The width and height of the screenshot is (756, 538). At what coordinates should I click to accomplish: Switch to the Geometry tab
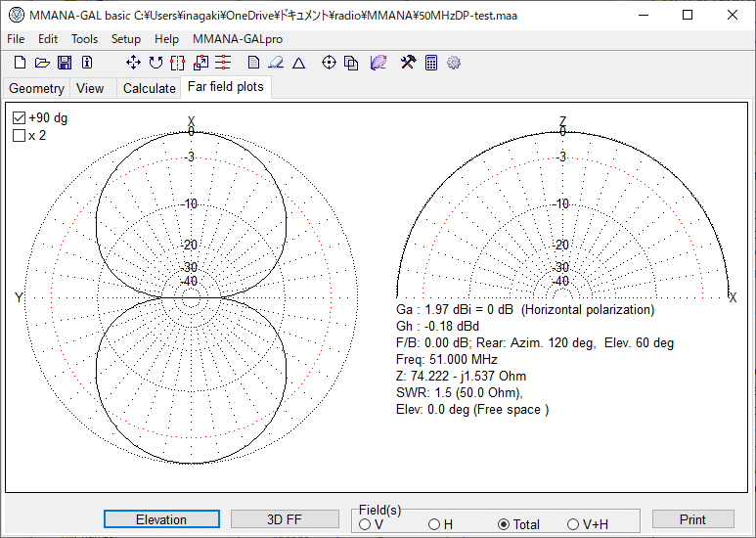tap(36, 88)
